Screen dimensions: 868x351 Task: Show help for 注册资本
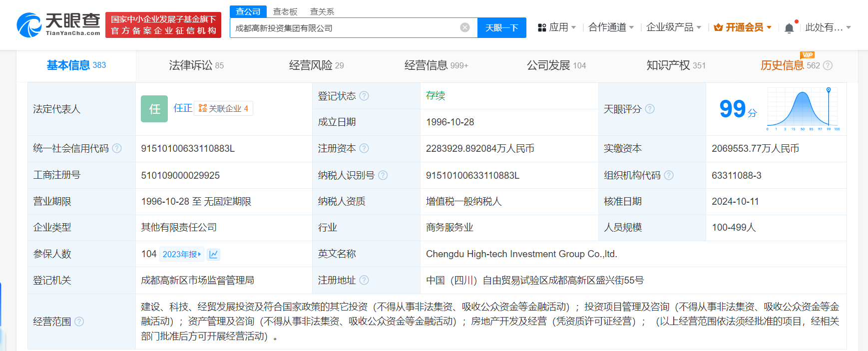pos(364,148)
